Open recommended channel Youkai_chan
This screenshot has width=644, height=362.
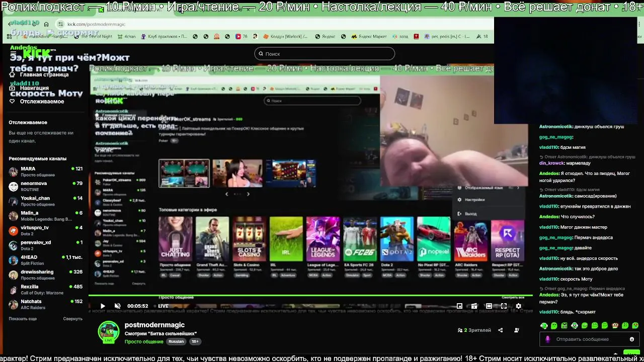pyautogui.click(x=45, y=201)
